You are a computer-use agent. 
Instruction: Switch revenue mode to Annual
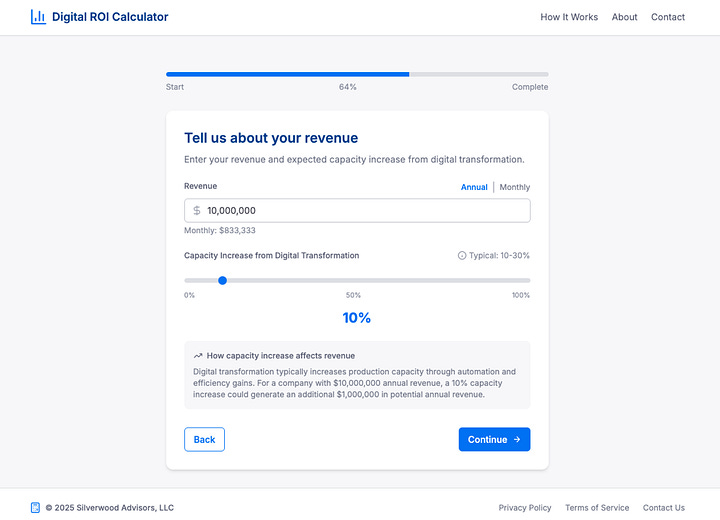click(474, 187)
